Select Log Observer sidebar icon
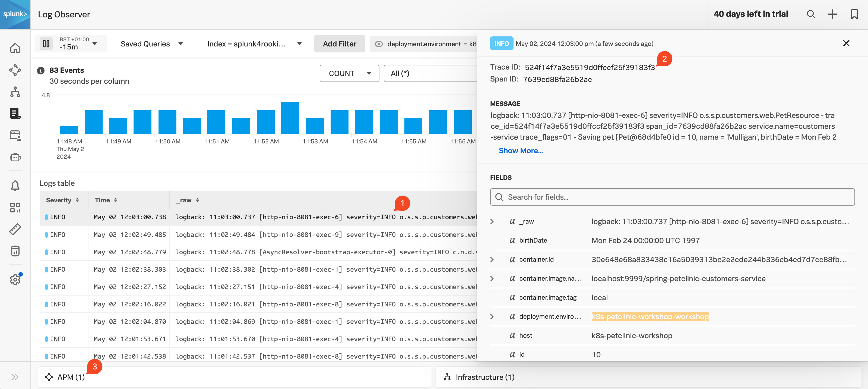 15,114
